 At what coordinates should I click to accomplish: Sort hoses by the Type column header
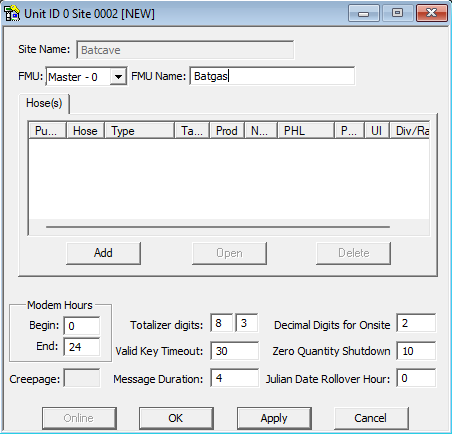pyautogui.click(x=140, y=131)
